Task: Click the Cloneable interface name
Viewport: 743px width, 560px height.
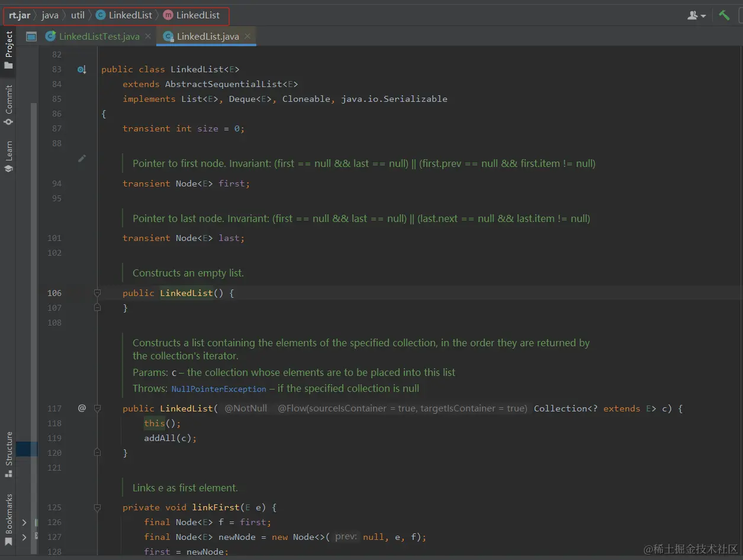Action: point(306,99)
